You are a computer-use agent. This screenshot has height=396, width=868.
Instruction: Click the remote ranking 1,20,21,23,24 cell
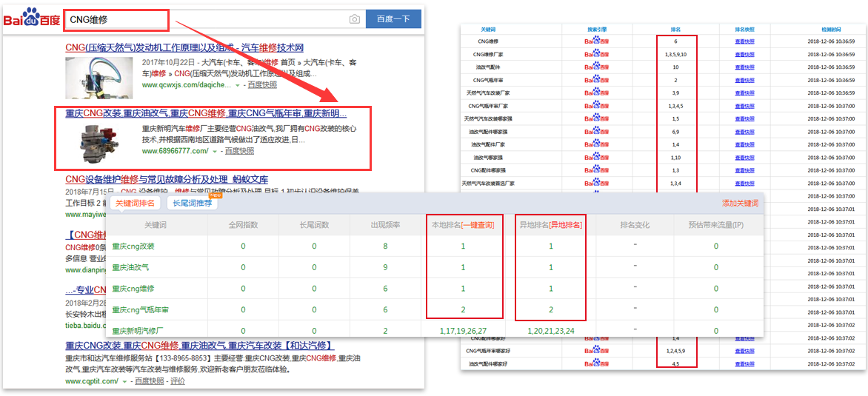[x=551, y=331]
